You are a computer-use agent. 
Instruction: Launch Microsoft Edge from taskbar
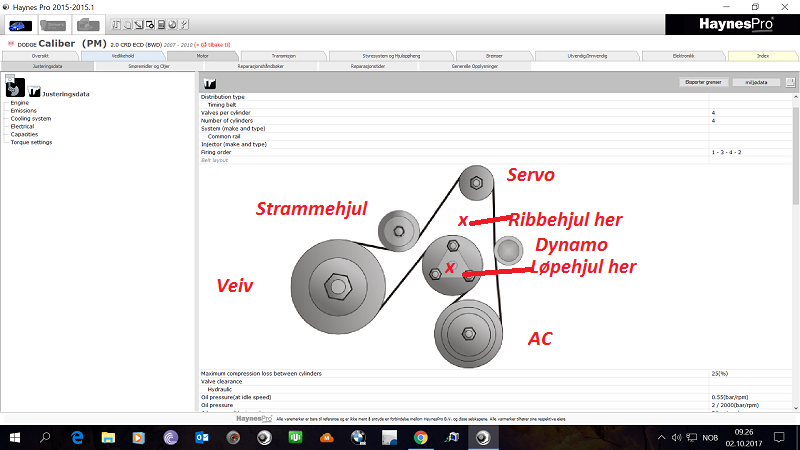point(77,437)
